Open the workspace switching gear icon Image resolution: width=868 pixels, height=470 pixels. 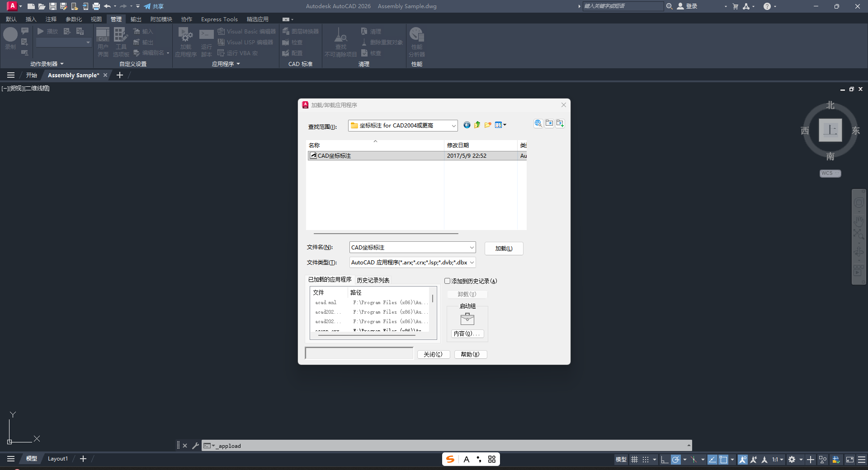pos(792,460)
